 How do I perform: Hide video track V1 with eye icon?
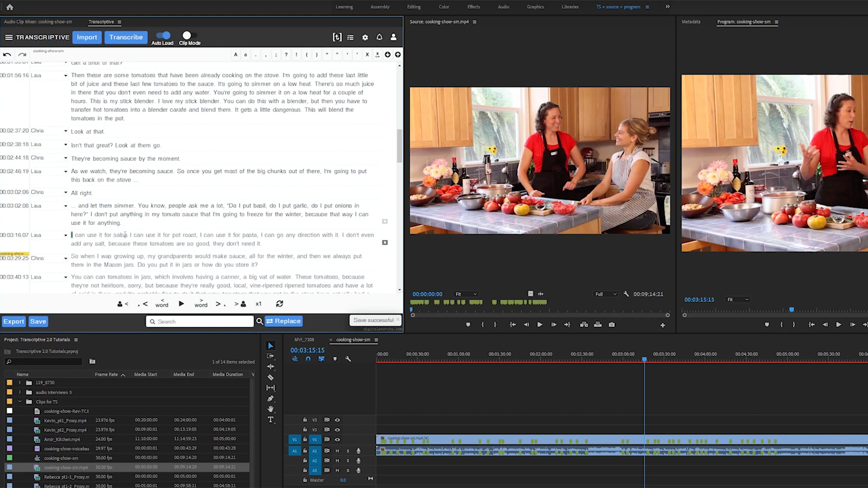point(337,439)
